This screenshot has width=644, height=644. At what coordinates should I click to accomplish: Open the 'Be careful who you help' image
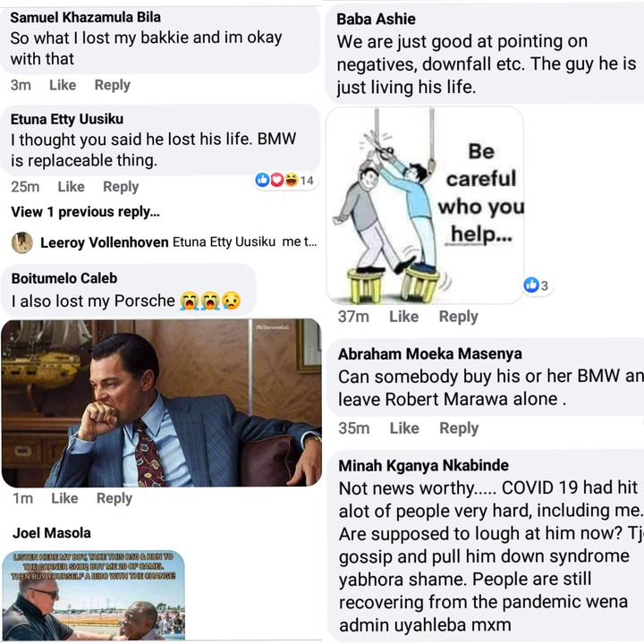tap(425, 206)
